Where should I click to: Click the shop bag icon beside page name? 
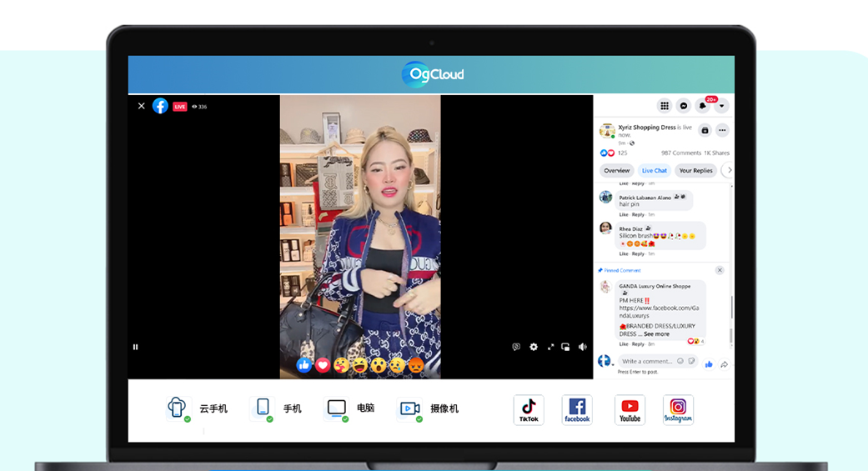click(705, 131)
